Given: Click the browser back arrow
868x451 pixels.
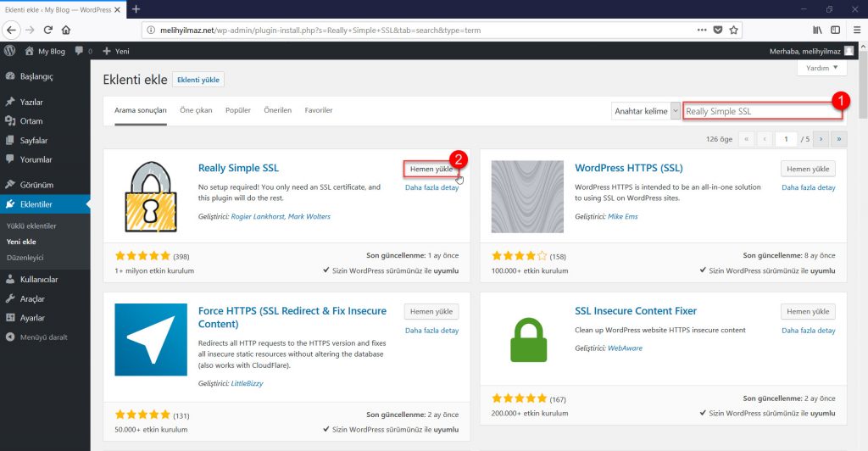Looking at the screenshot, I should (12, 30).
